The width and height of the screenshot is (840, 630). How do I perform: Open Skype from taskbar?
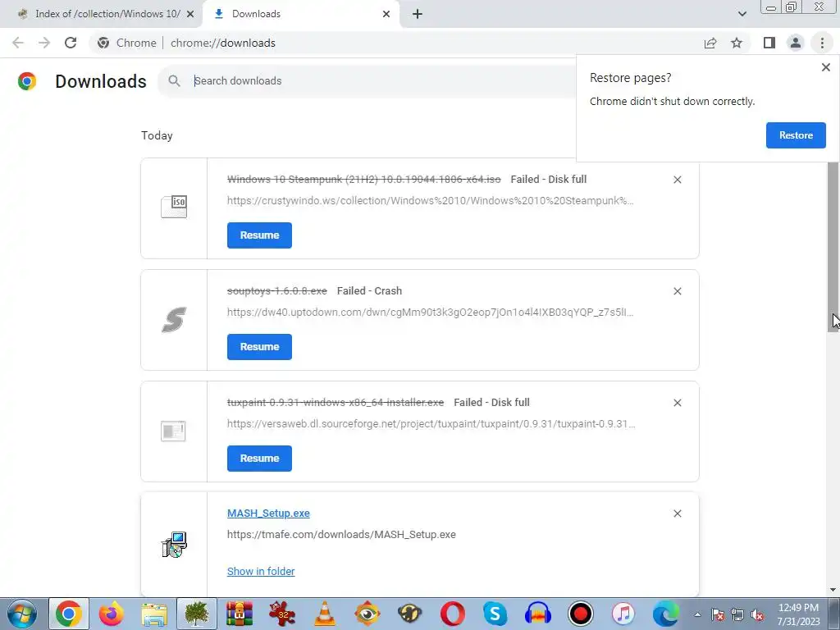click(495, 614)
